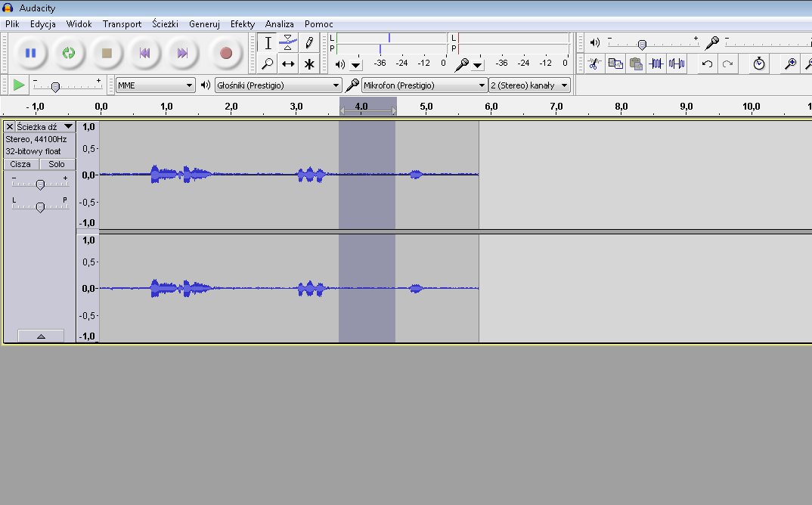
Task: Open the Analiza menu
Action: point(279,24)
